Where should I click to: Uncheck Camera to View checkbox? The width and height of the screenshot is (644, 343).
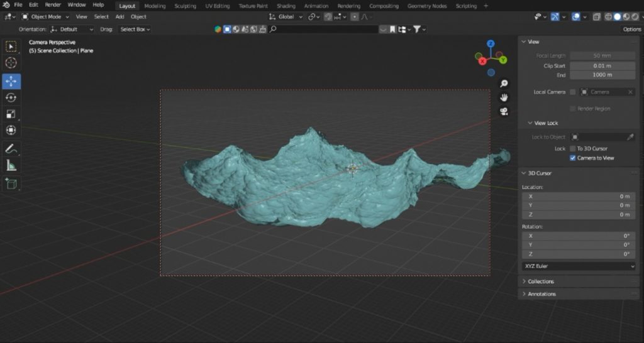tap(572, 158)
